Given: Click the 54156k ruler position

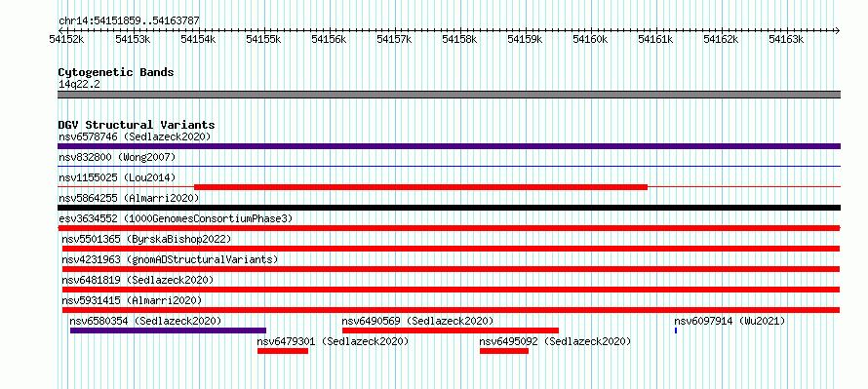Looking at the screenshot, I should [x=329, y=39].
